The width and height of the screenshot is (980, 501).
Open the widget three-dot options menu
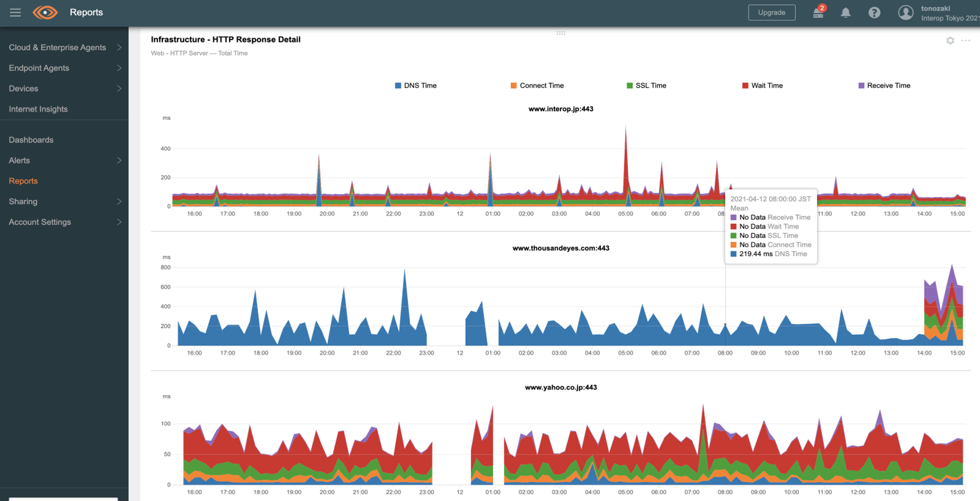tap(966, 40)
